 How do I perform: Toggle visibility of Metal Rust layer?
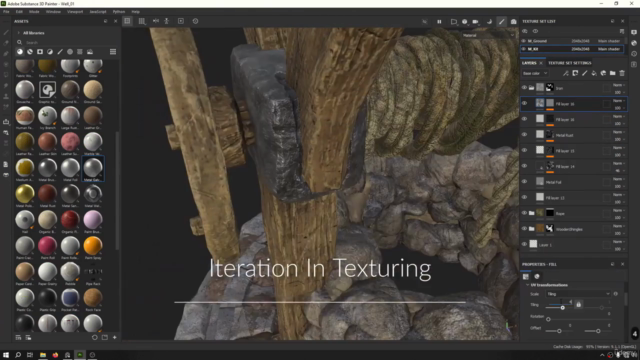[524, 134]
